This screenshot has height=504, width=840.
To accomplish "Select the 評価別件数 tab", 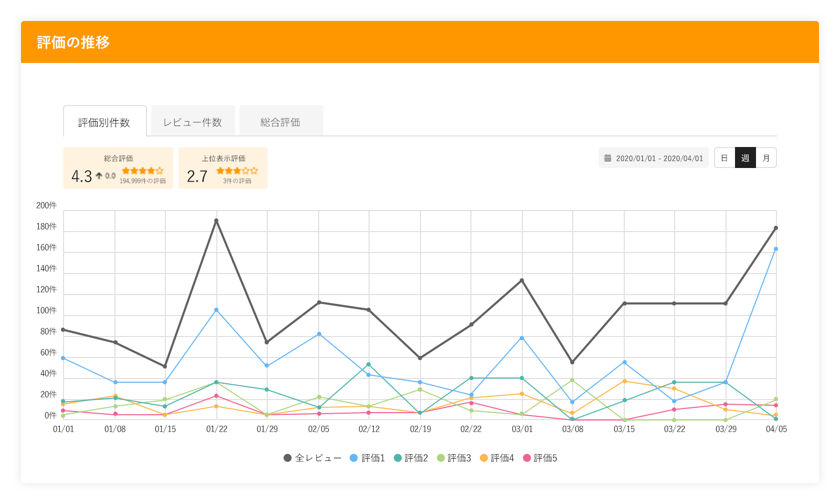I will [x=104, y=122].
